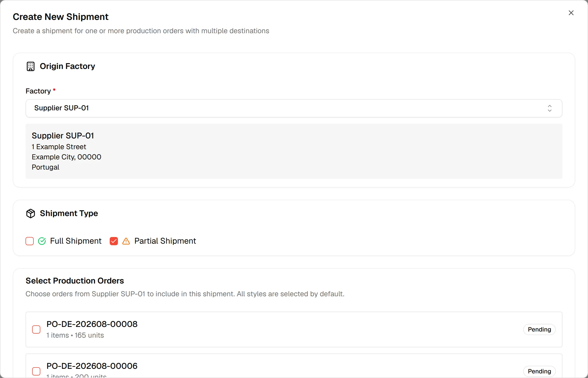Open the Factory dropdown showing Supplier SUP-01
This screenshot has width=588, height=378.
(294, 108)
